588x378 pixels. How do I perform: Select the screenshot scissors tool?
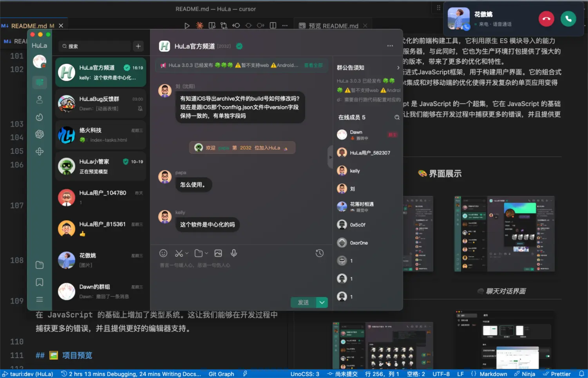(x=178, y=253)
